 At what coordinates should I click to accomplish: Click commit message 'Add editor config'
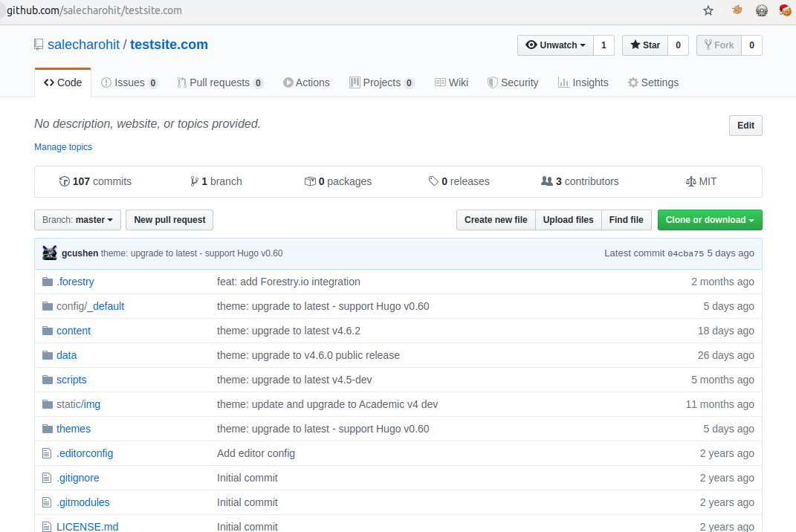[256, 453]
